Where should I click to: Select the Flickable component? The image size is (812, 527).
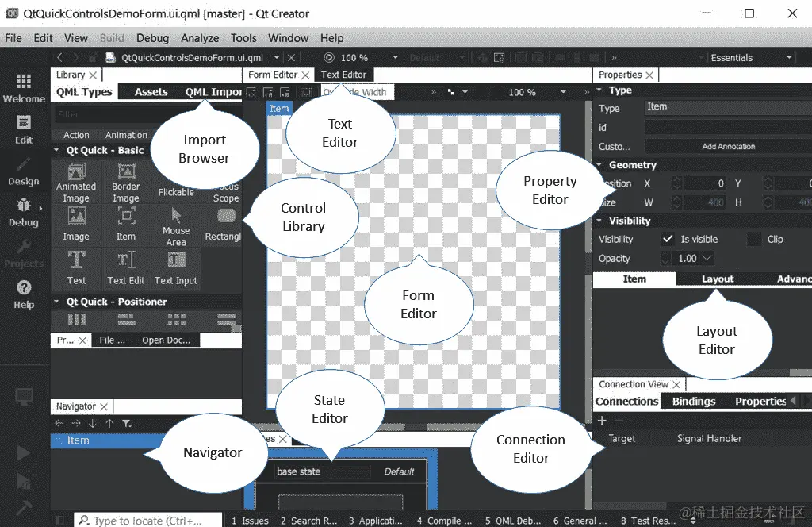click(176, 192)
